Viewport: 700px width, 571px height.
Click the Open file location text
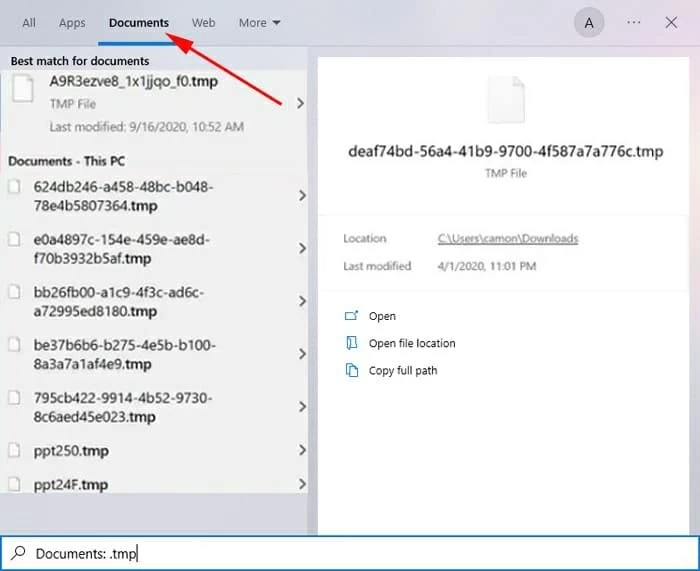(412, 343)
